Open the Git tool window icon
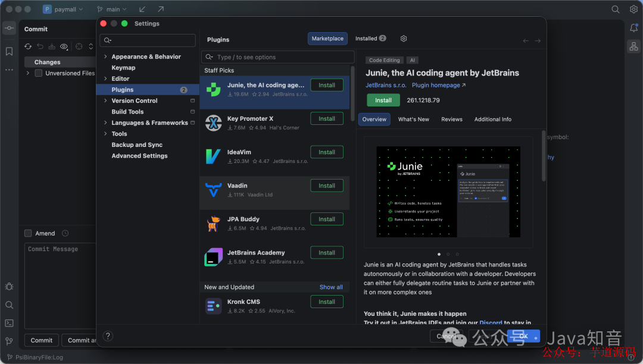 9,341
